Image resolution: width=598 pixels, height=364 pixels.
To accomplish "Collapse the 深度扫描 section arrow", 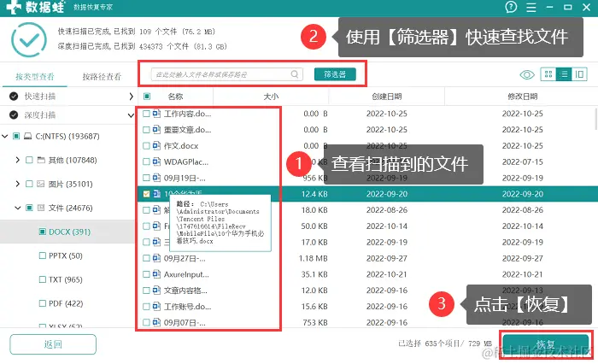I will pyautogui.click(x=131, y=115).
